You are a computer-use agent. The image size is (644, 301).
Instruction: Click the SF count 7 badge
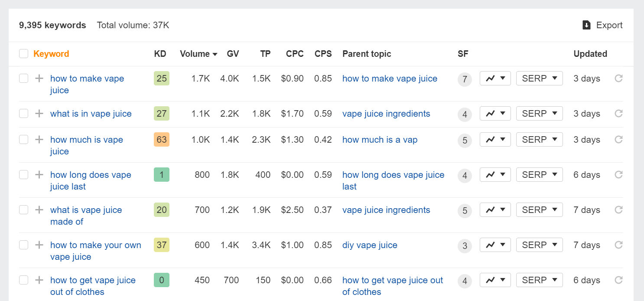[465, 79]
